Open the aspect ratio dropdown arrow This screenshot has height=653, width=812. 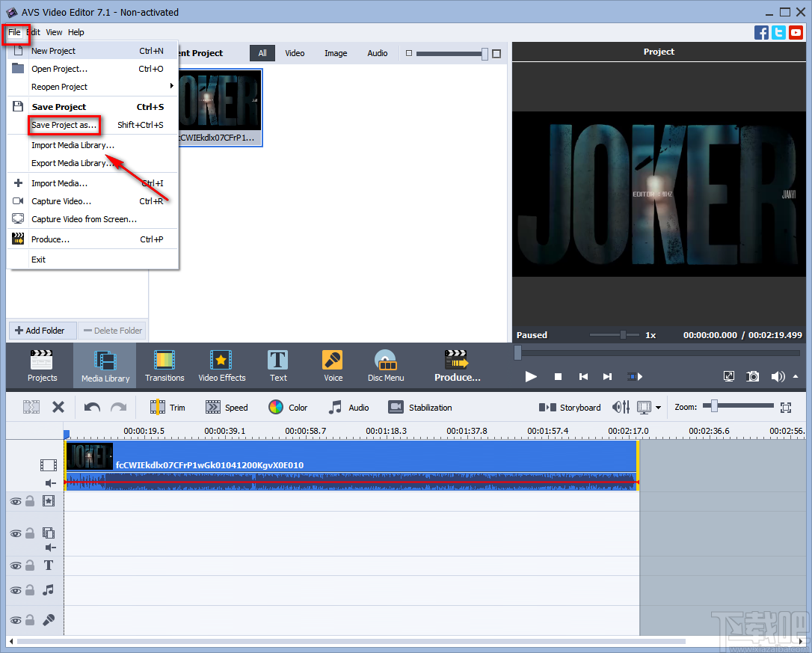[658, 408]
